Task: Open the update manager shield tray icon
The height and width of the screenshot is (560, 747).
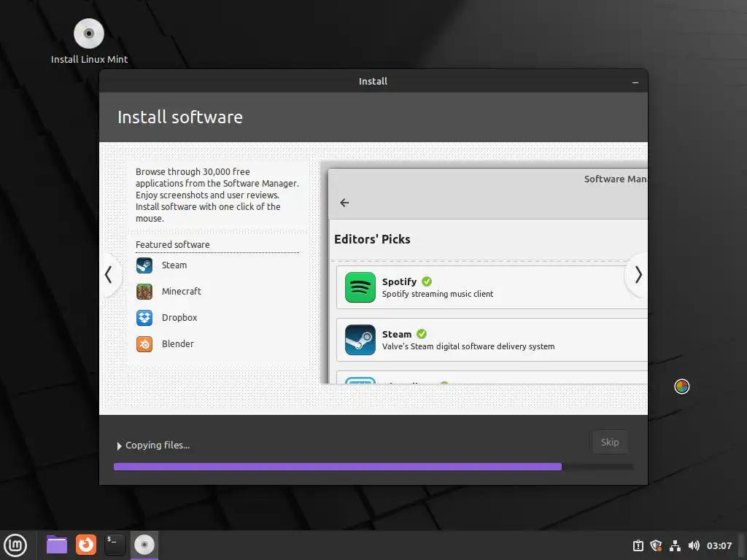Action: click(x=656, y=545)
